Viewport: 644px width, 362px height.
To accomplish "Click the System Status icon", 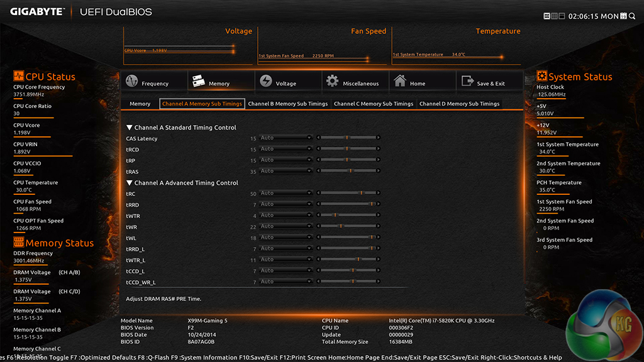I will click(x=541, y=76).
